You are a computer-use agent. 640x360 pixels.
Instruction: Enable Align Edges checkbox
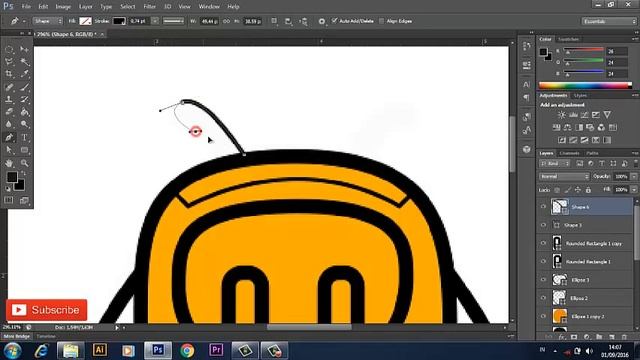382,21
